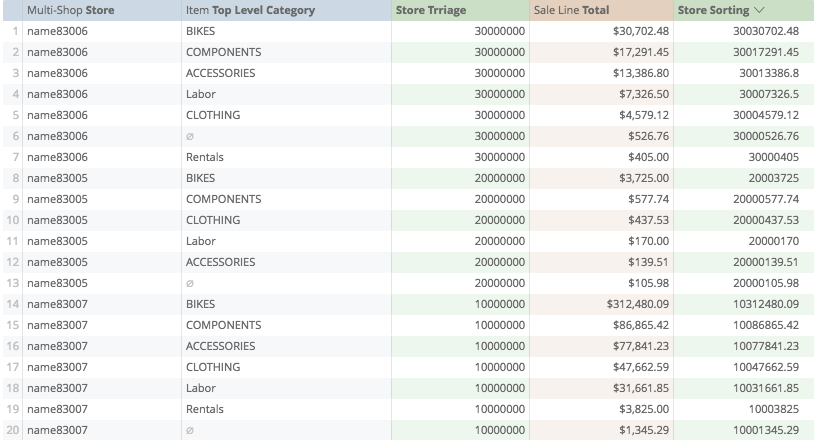
Task: Select ACCESSORIES category in row 12
Action: 220,262
